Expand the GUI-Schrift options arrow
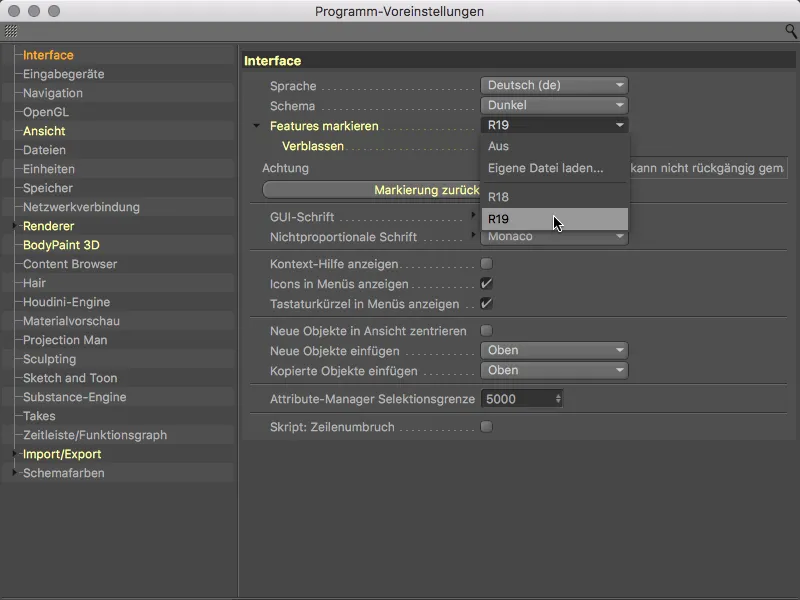Image resolution: width=800 pixels, height=600 pixels. (x=473, y=215)
